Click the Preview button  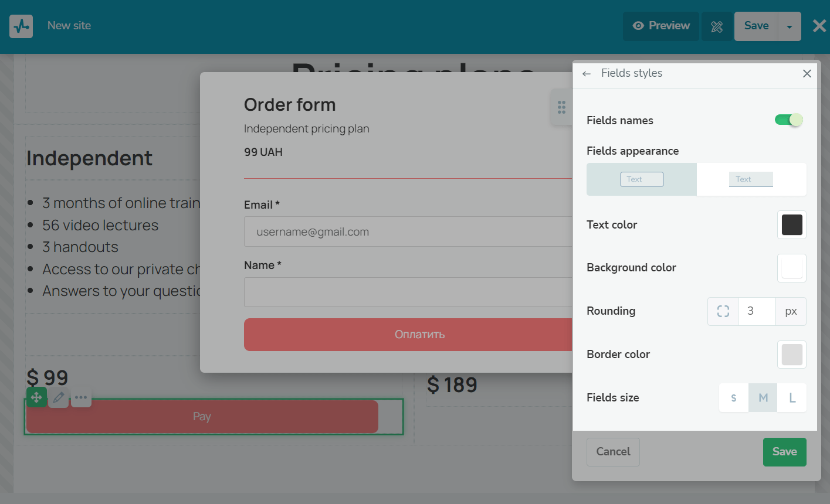tap(661, 26)
